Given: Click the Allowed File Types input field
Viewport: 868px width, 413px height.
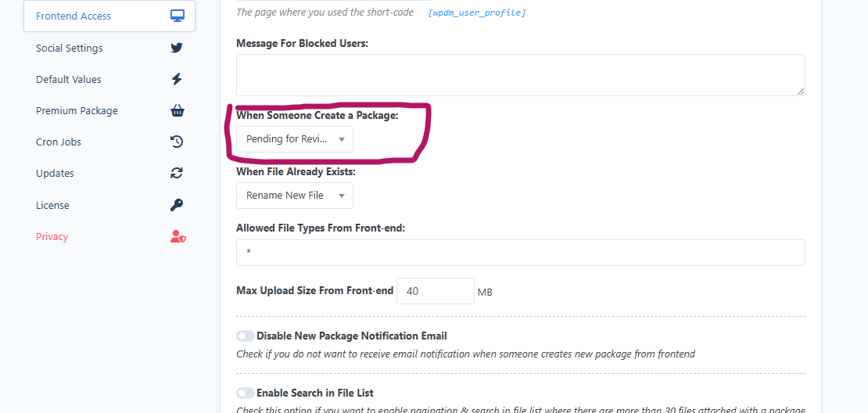Looking at the screenshot, I should coord(520,253).
